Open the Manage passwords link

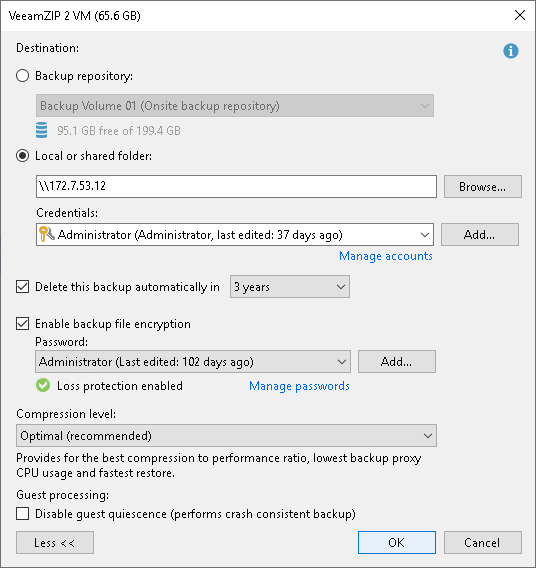point(299,386)
